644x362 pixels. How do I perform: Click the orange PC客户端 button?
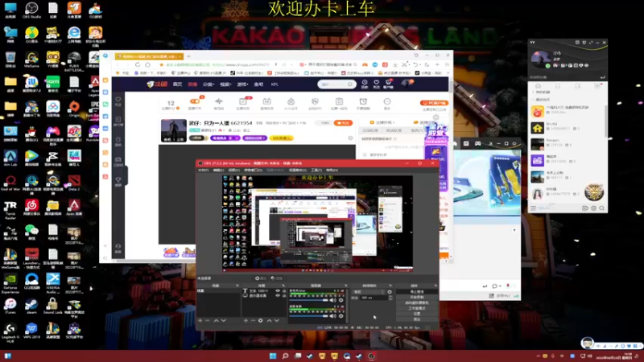click(x=434, y=103)
